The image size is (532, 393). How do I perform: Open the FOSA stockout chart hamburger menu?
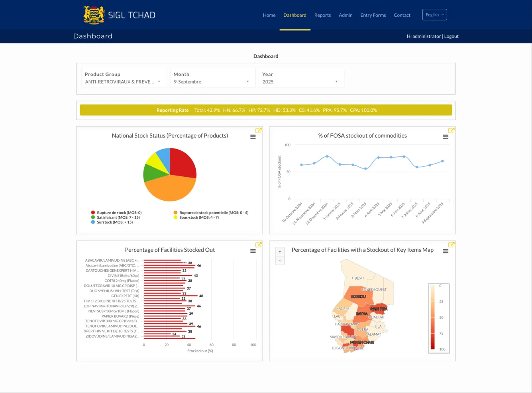coord(446,136)
